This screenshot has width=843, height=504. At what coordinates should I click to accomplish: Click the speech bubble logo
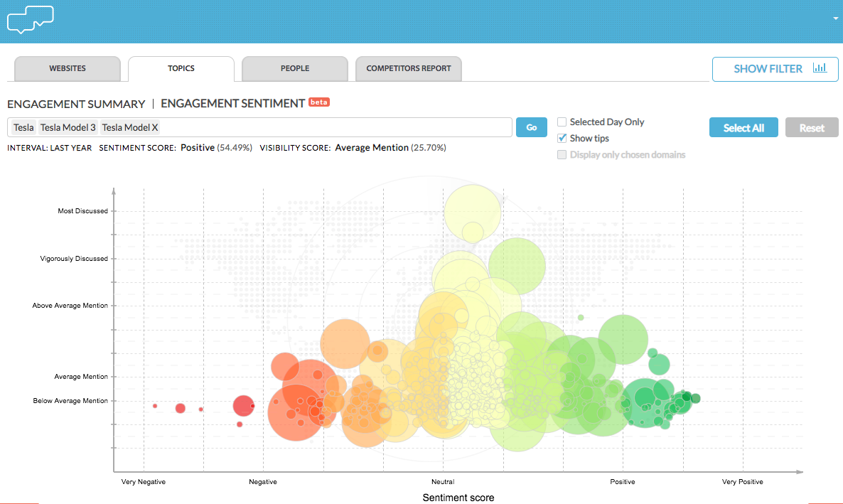(30, 19)
